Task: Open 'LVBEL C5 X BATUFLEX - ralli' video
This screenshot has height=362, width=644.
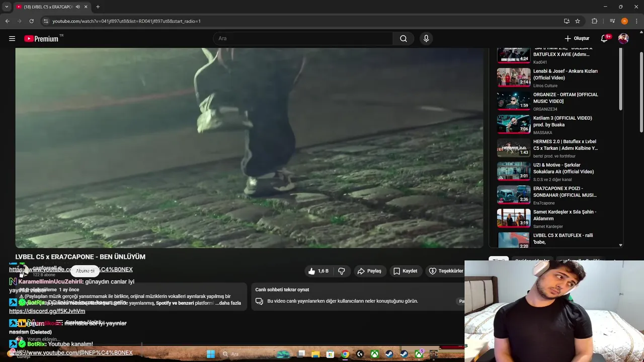Action: click(563, 238)
